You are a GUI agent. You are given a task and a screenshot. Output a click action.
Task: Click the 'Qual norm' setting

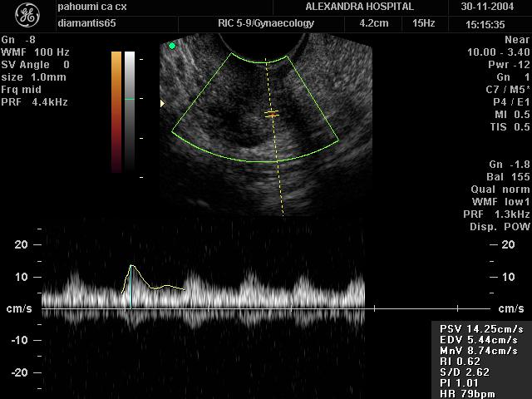[x=500, y=189]
